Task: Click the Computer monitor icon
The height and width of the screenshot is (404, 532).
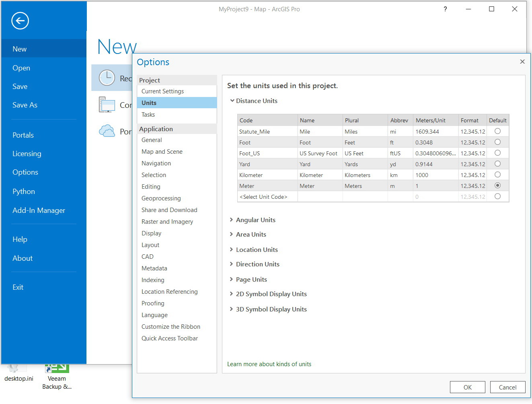Action: 107,105
